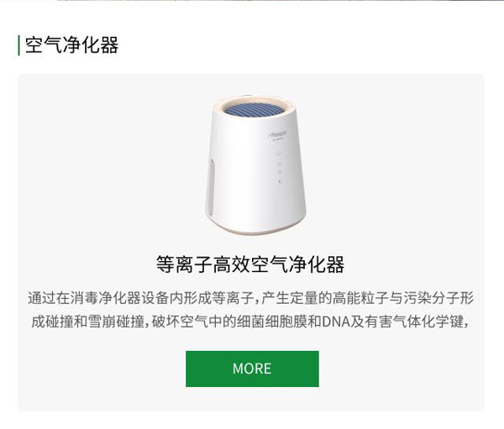Image resolution: width=504 pixels, height=429 pixels.
Task: Click the top indicator icon on the purifier
Action: [x=279, y=154]
